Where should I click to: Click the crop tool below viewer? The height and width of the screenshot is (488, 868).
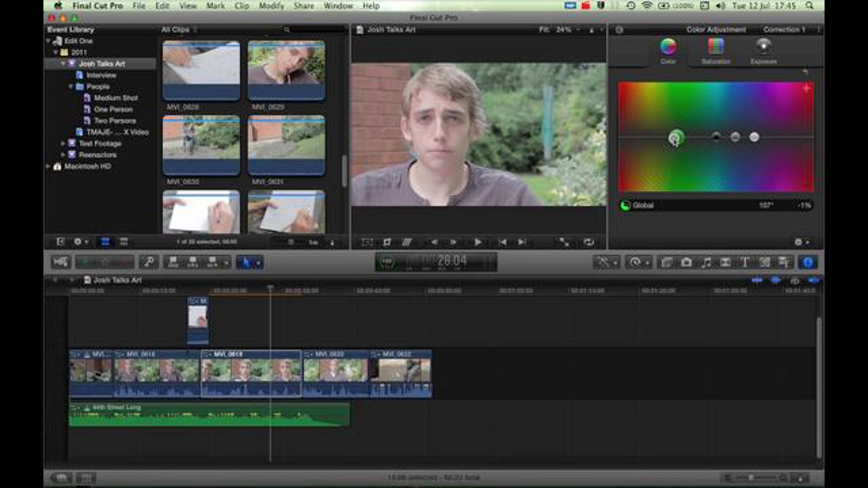(x=387, y=242)
